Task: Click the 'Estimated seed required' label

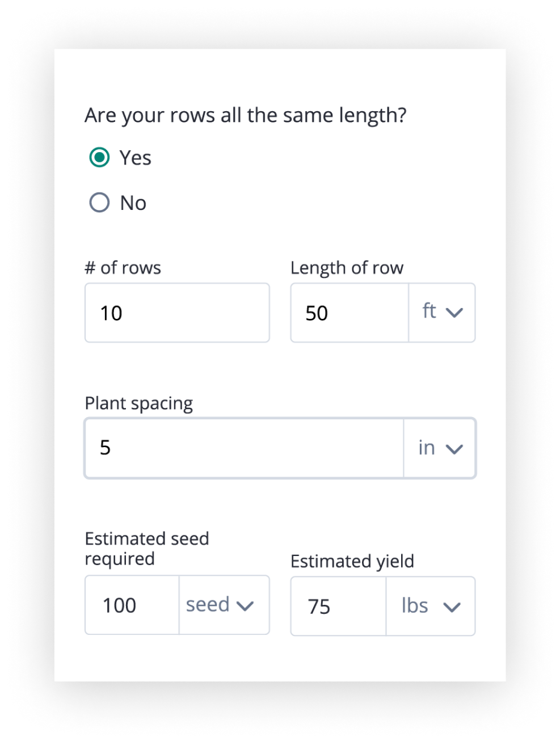Action: (146, 548)
